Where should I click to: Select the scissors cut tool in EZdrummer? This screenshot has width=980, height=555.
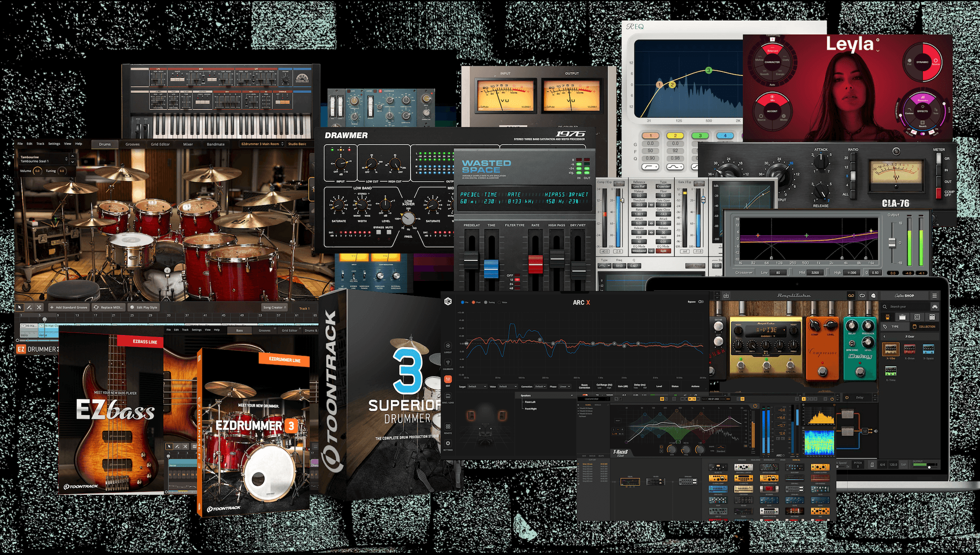tap(39, 307)
